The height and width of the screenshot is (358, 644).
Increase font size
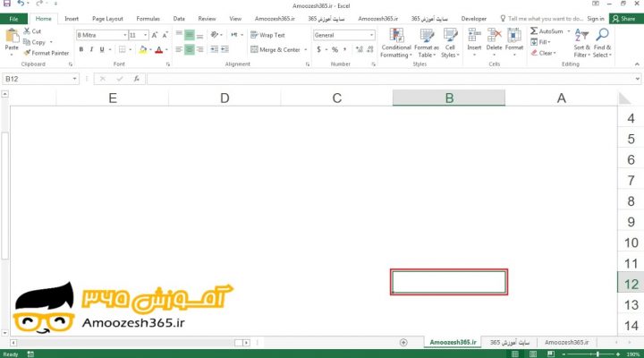155,35
